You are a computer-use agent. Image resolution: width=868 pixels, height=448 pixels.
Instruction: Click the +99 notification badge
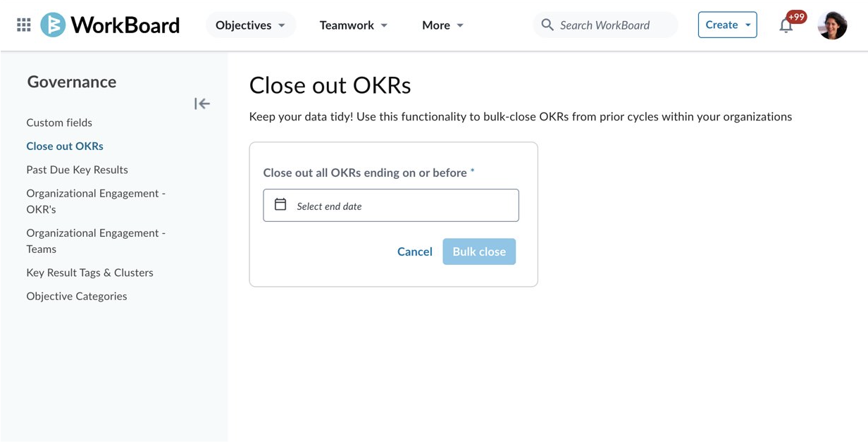coord(796,17)
